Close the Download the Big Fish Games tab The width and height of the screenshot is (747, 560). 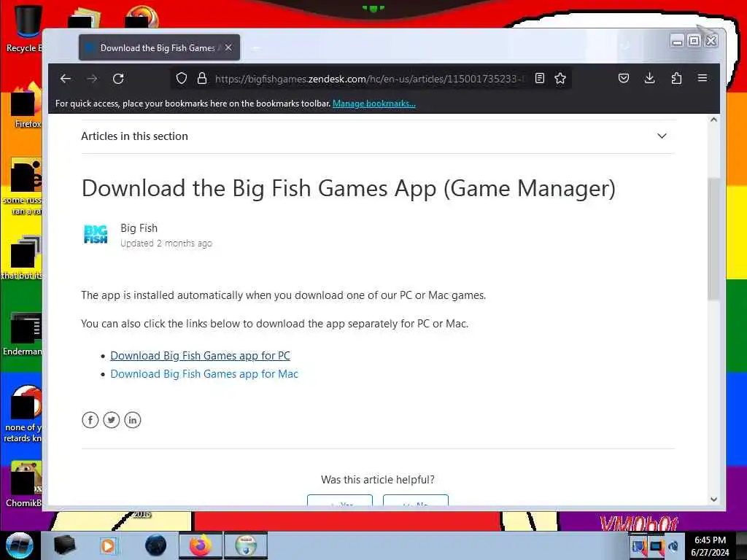(228, 47)
